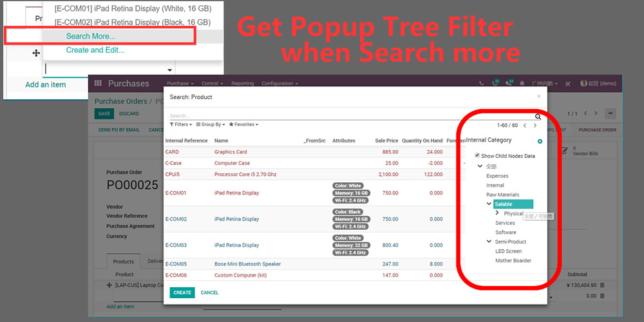Click the magnifier search icon in dialog
This screenshot has height=322, width=644.
pyautogui.click(x=538, y=117)
